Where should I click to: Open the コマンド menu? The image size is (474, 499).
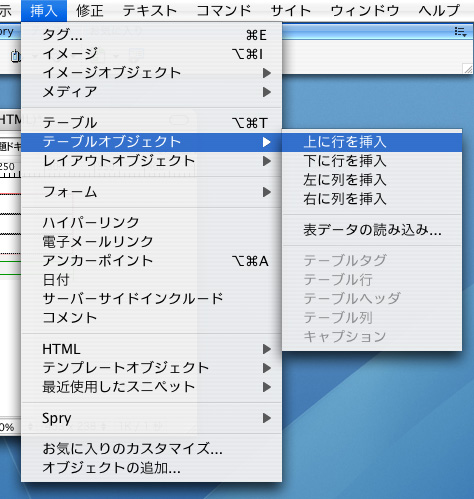224,11
